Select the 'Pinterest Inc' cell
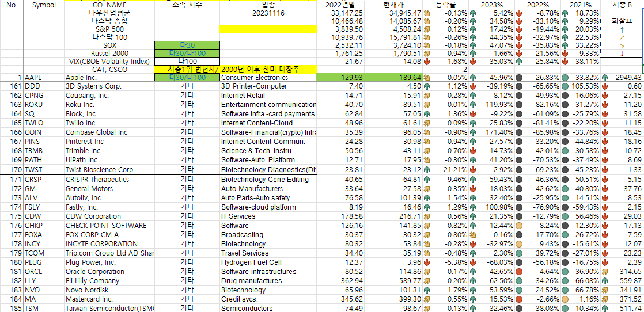Screen dimensions: 644x312 click(x=109, y=142)
